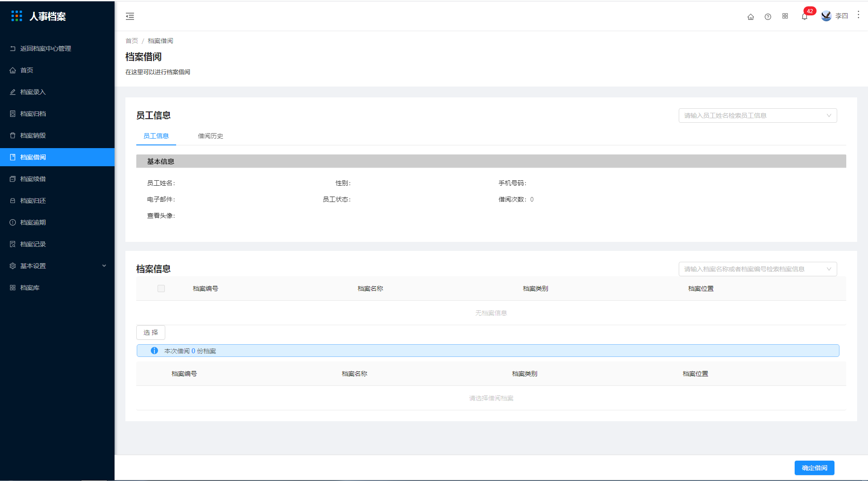Open the vertical three-dot more menu

(858, 14)
